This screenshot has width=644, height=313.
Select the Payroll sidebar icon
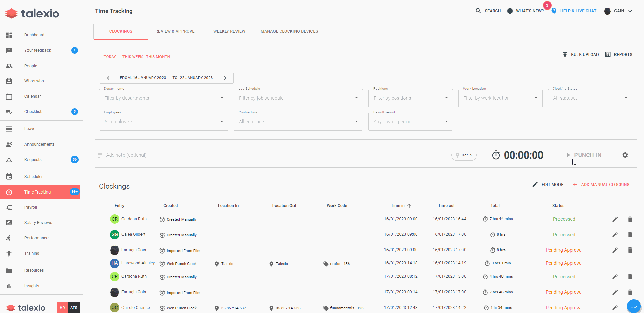(x=9, y=207)
